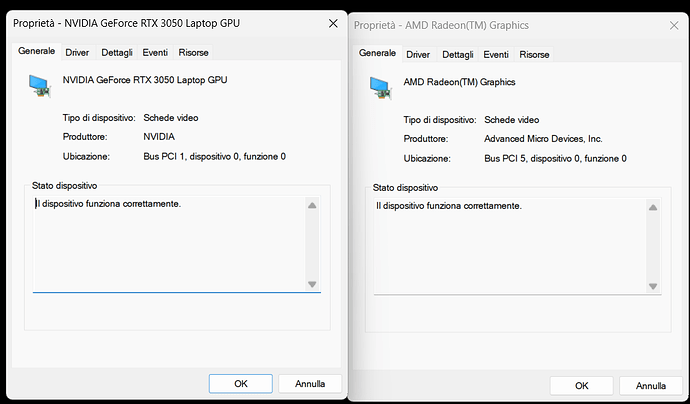The image size is (690, 404).
Task: Select the Eventi tab in NVIDIA properties
Action: pyautogui.click(x=155, y=52)
